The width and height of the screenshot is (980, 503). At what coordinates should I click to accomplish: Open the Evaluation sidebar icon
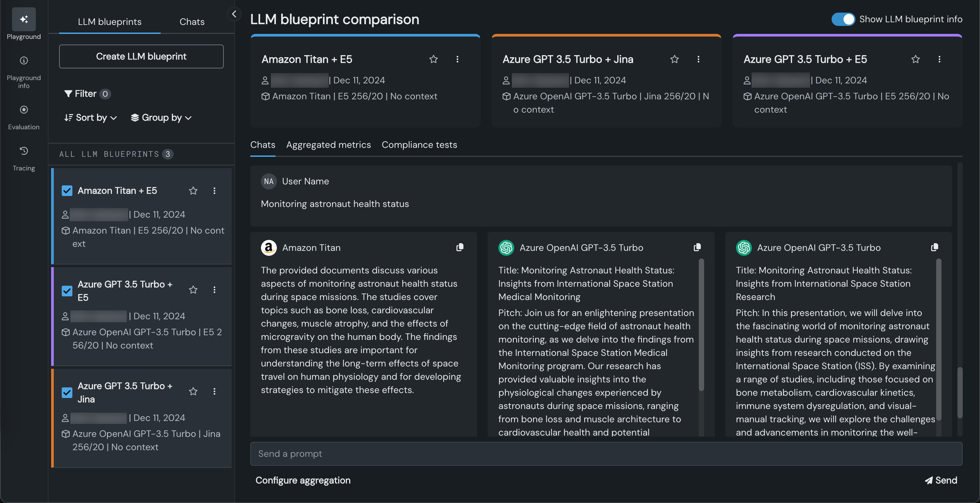pos(24,110)
